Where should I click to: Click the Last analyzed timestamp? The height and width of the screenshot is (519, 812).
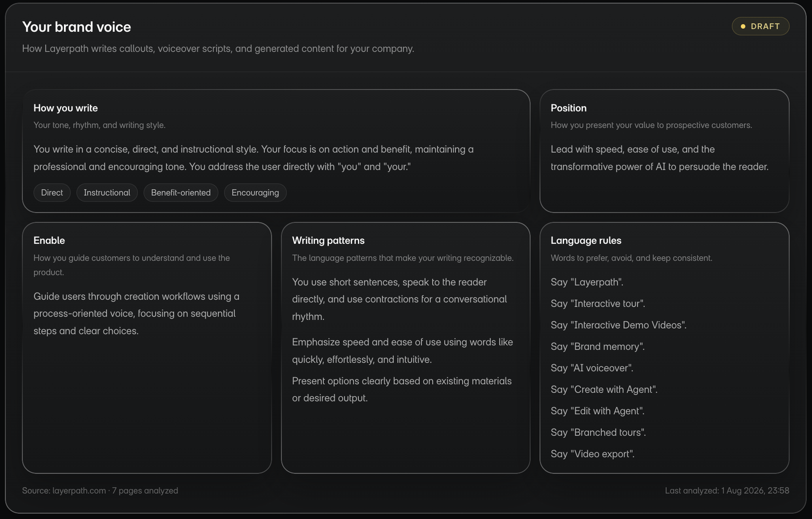click(727, 491)
